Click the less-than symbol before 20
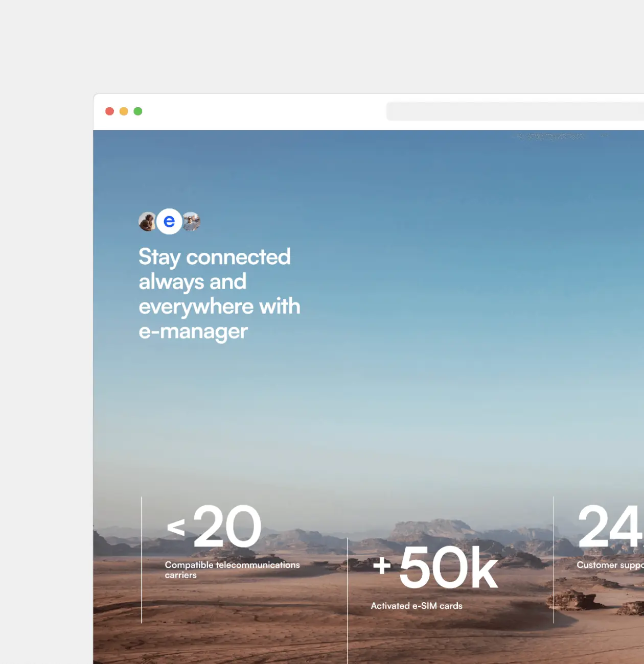The image size is (644, 664). click(176, 528)
